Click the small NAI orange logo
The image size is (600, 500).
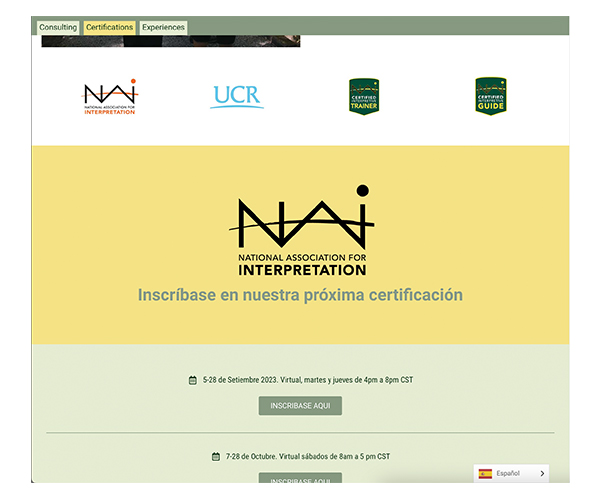click(110, 97)
